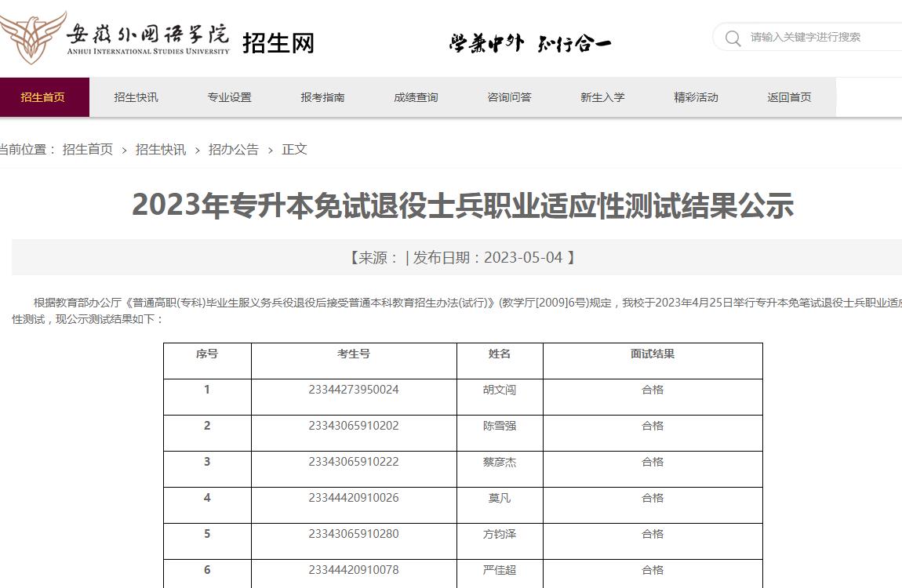Open the 精彩活动 nav tab
Image resolution: width=902 pixels, height=588 pixels.
696,97
